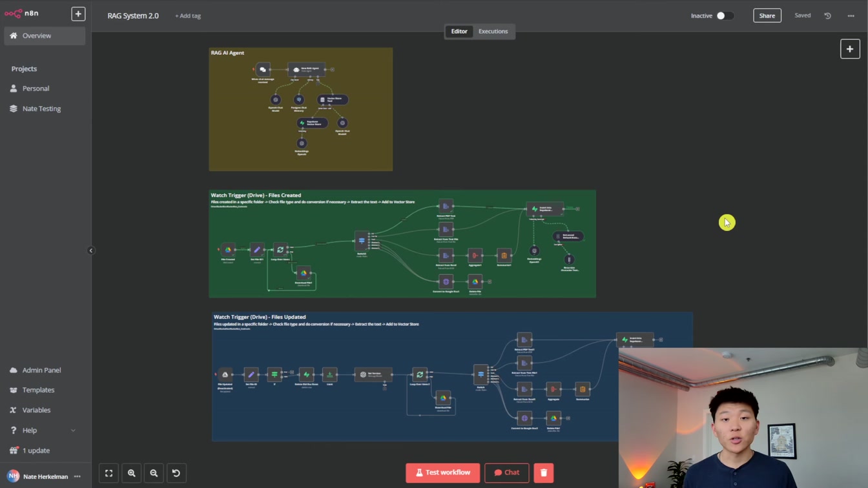Screen dimensions: 868x488
Task: Open the workflow options ellipsis menu
Action: 851,15
